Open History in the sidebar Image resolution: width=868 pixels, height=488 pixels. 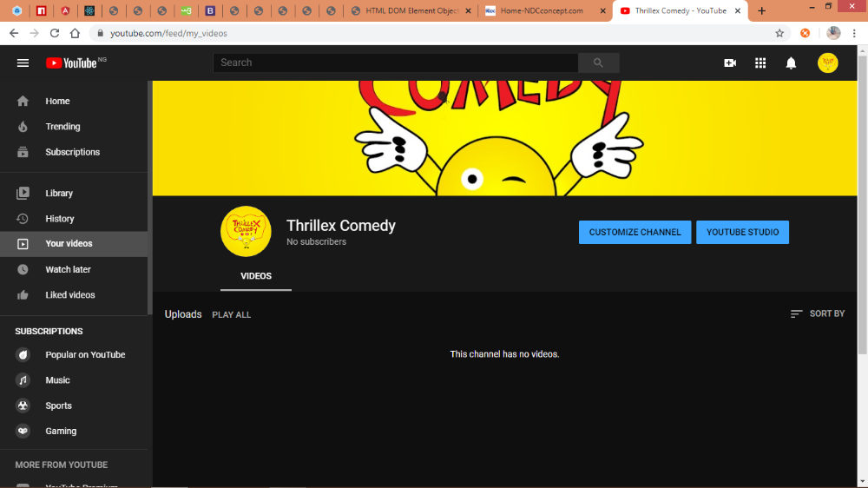pos(74,218)
